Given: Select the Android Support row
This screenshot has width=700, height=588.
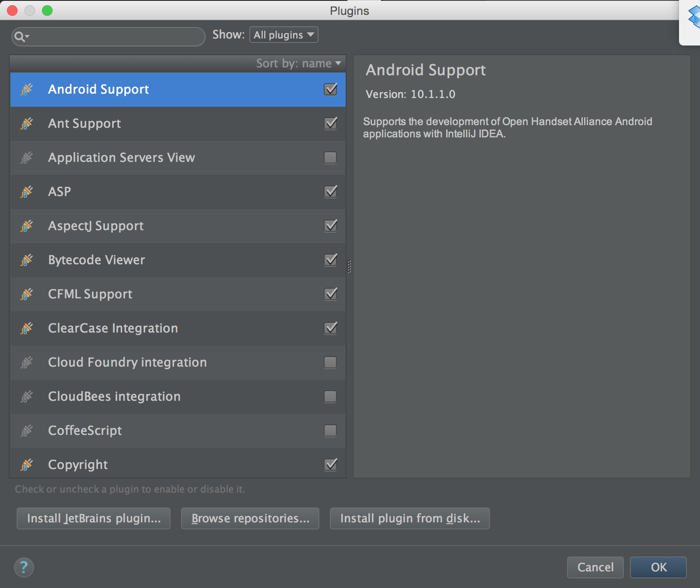Looking at the screenshot, I should click(x=178, y=89).
